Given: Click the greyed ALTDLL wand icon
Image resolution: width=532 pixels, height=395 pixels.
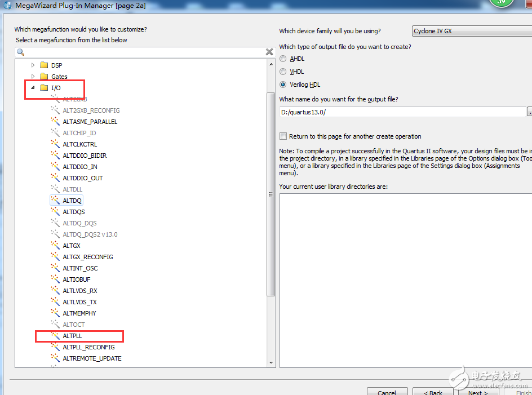Looking at the screenshot, I should tap(55, 189).
